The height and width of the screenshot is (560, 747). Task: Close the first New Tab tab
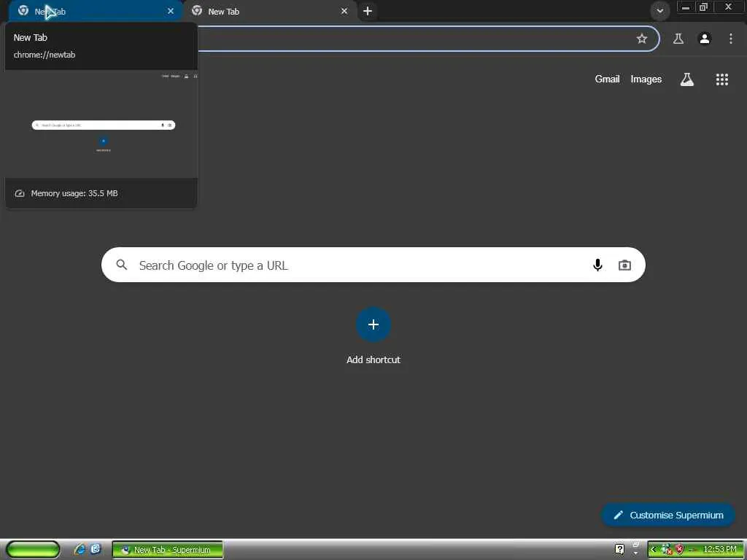[x=171, y=11]
